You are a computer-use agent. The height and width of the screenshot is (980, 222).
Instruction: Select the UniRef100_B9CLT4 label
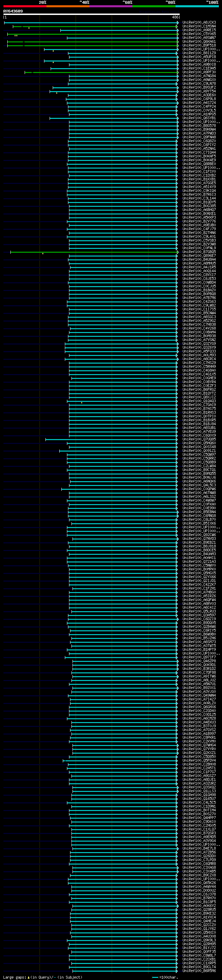tap(199, 967)
